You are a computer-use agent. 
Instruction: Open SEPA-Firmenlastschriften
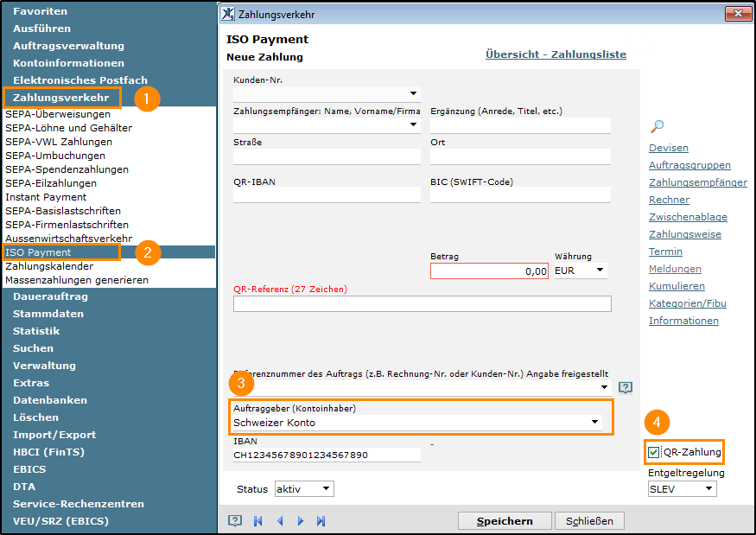67,225
